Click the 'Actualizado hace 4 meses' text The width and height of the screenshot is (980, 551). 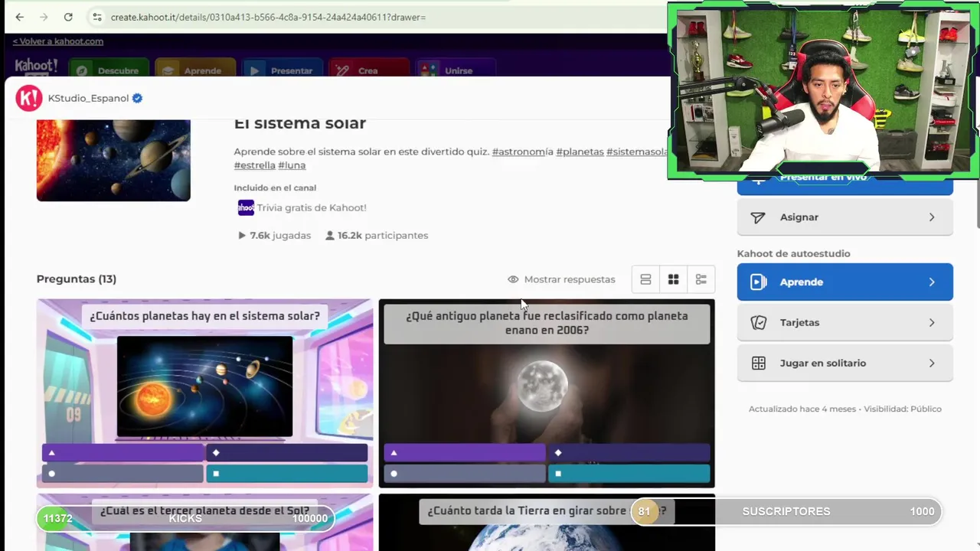coord(802,409)
